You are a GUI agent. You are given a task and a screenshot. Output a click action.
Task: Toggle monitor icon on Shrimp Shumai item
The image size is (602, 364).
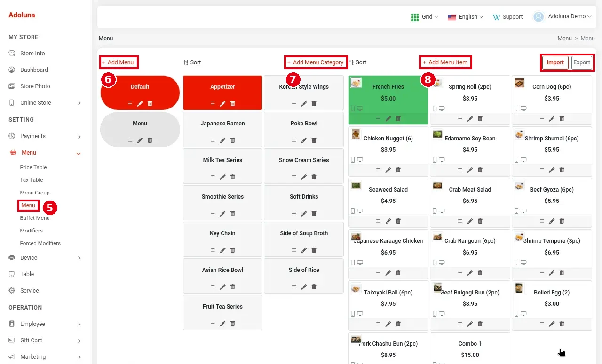(524, 160)
